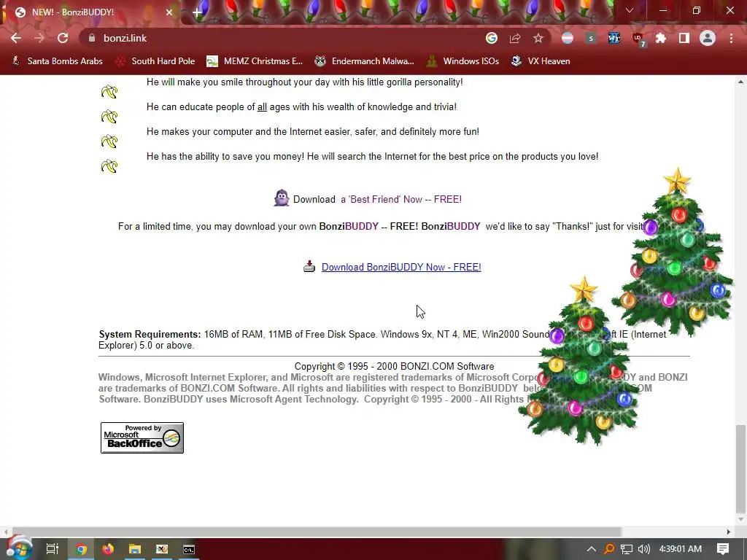This screenshot has height=560, width=747.
Task: Open the Santa Bombs Arabs bookmark
Action: 57,61
